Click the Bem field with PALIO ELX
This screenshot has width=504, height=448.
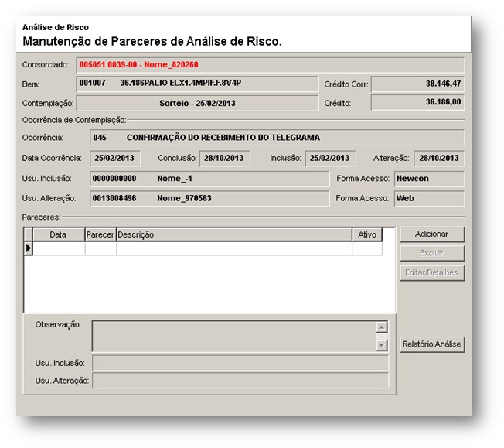tap(197, 84)
